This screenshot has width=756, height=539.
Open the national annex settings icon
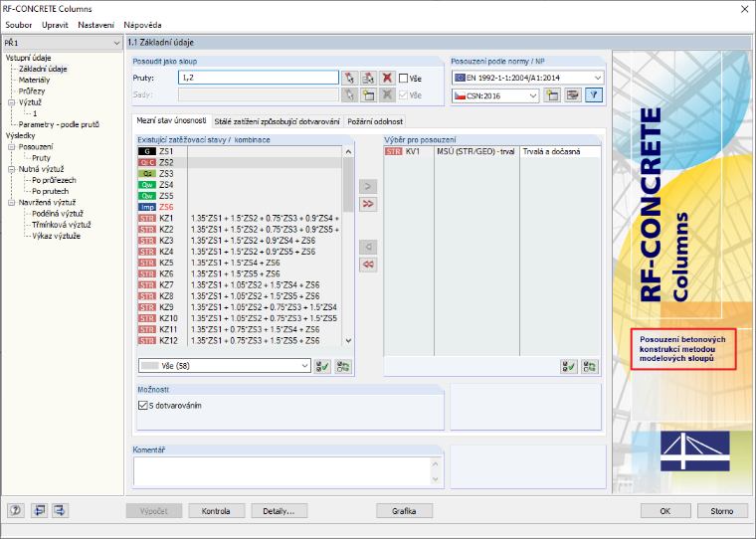(x=572, y=95)
